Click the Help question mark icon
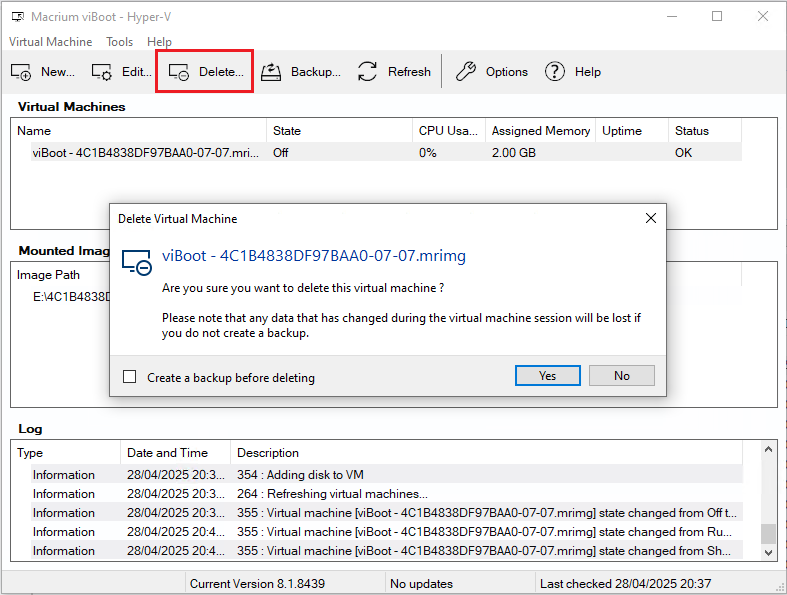Image resolution: width=787 pixels, height=595 pixels. (555, 72)
